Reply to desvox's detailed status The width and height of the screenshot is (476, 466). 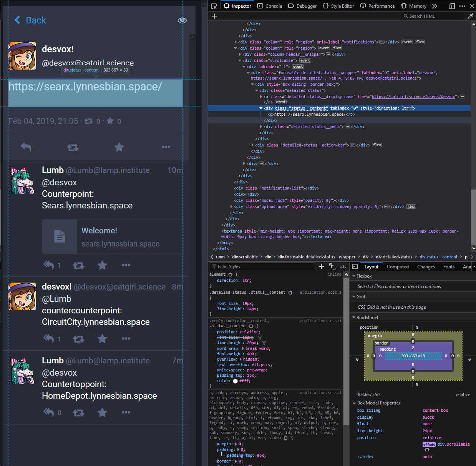click(26, 147)
